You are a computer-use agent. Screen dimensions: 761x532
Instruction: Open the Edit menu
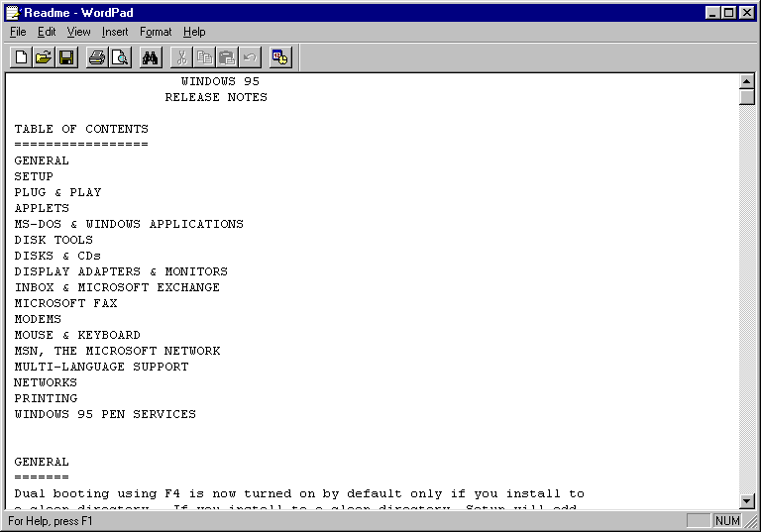coord(47,32)
